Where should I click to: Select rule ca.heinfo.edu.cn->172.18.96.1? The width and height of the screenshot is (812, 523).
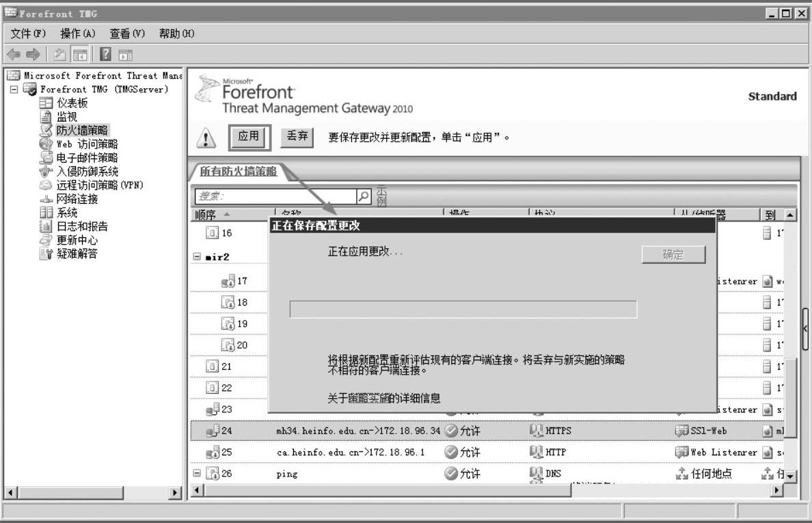click(350, 452)
